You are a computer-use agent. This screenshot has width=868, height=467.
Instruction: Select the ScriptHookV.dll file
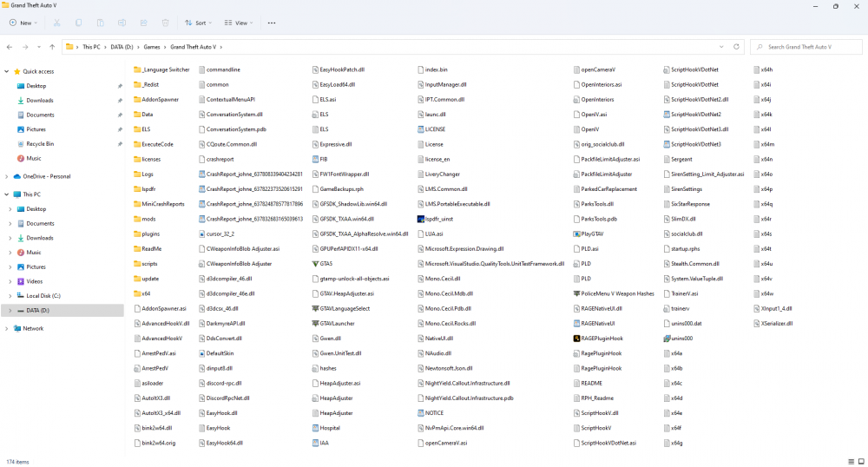coord(595,413)
